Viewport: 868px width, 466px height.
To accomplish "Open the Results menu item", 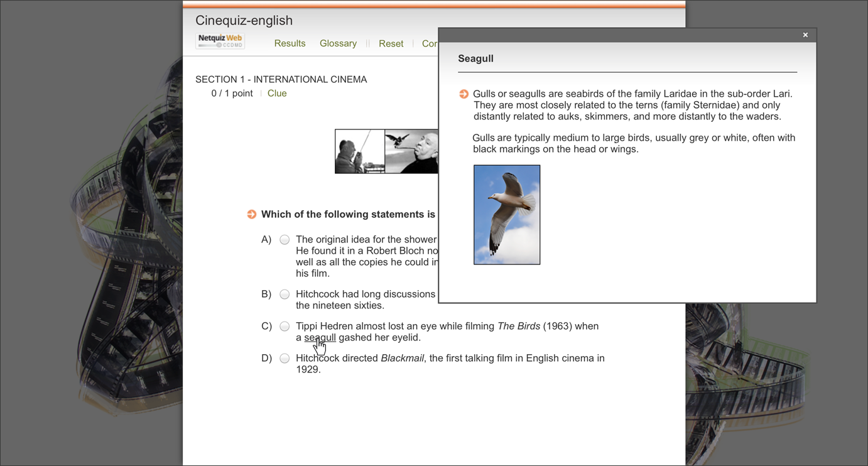I will click(290, 43).
